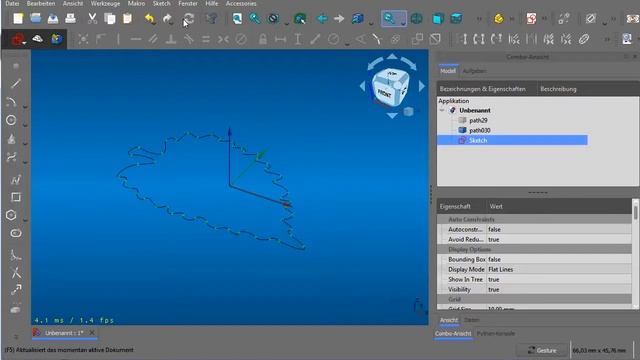Apply the equal constraint icon

pos(206,39)
